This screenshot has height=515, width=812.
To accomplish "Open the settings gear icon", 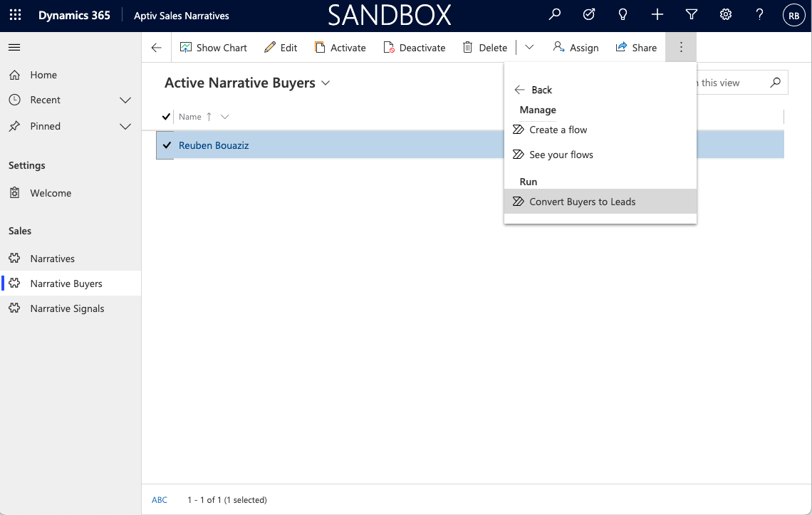I will tap(726, 14).
